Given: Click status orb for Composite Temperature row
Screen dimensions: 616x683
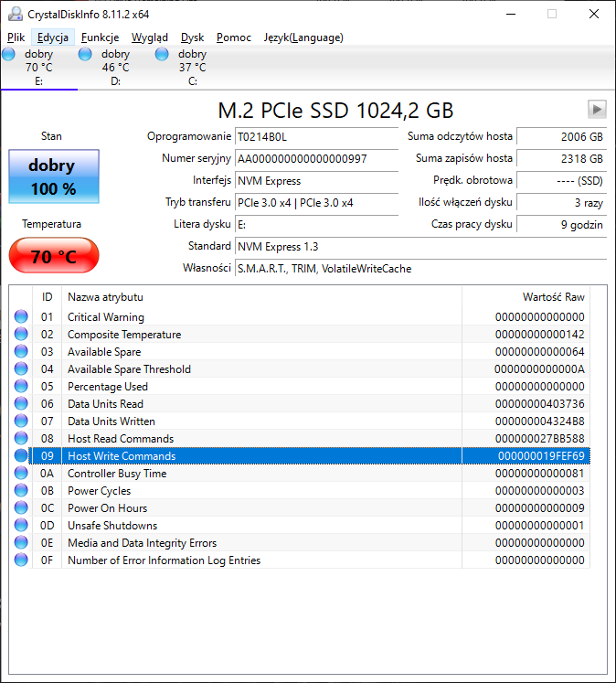Looking at the screenshot, I should coord(21,334).
